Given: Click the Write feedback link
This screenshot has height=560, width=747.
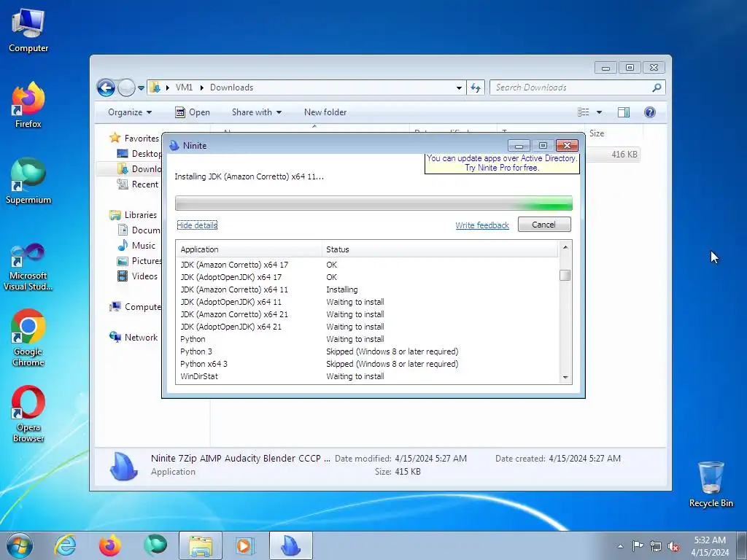Looking at the screenshot, I should click(482, 225).
